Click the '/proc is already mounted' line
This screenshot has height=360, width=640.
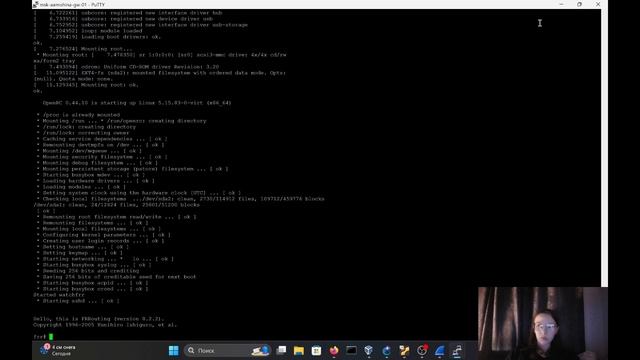[x=78, y=115]
